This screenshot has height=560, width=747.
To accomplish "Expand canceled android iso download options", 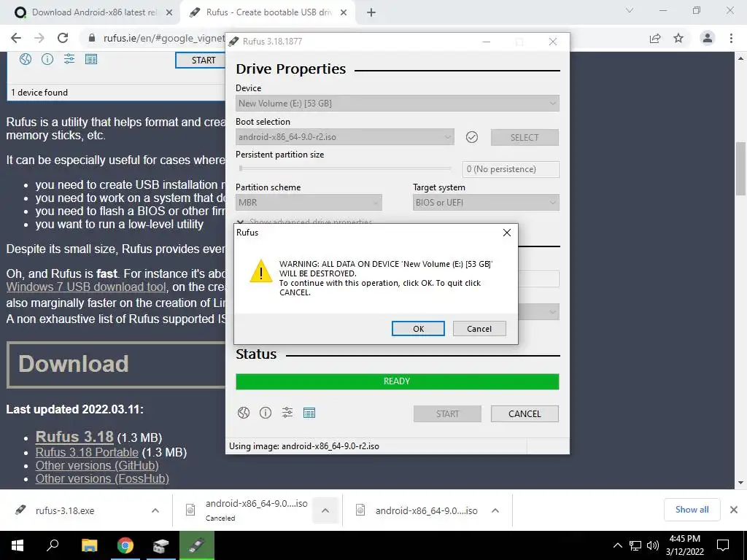I will [325, 510].
